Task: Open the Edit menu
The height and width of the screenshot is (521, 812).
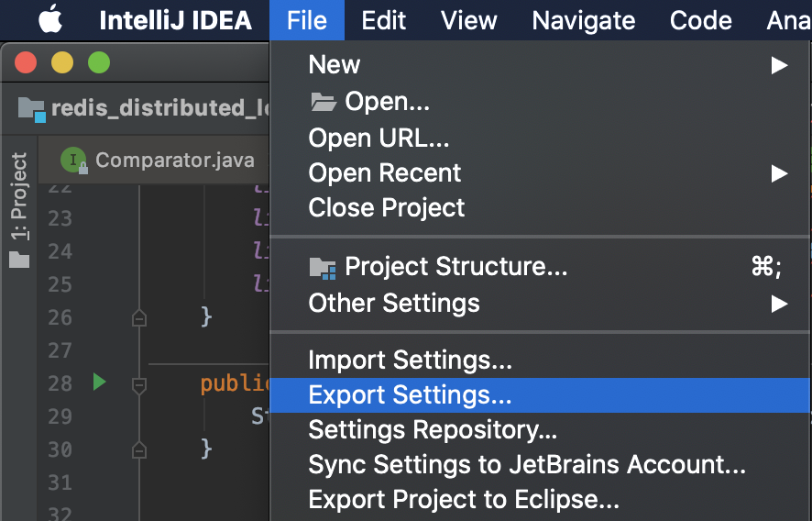Action: [383, 20]
